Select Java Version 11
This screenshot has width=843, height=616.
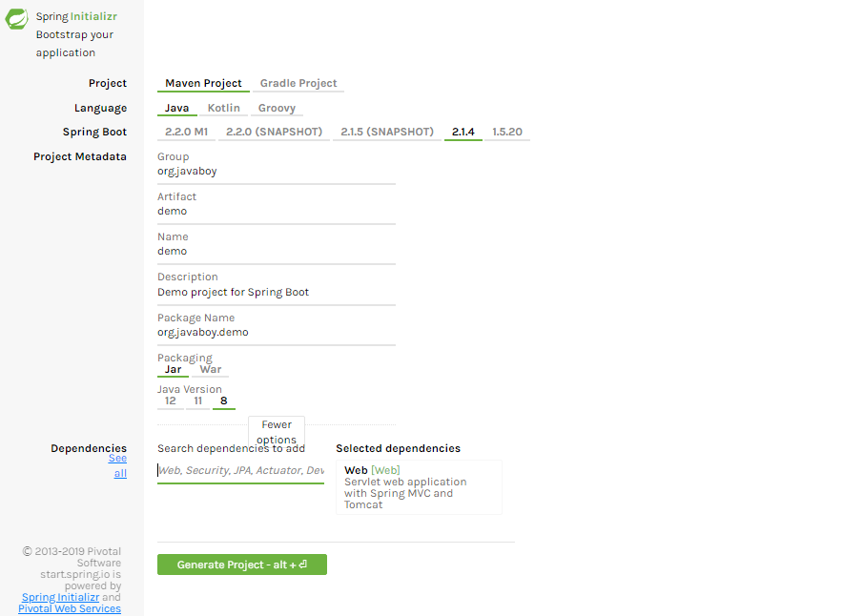point(197,401)
